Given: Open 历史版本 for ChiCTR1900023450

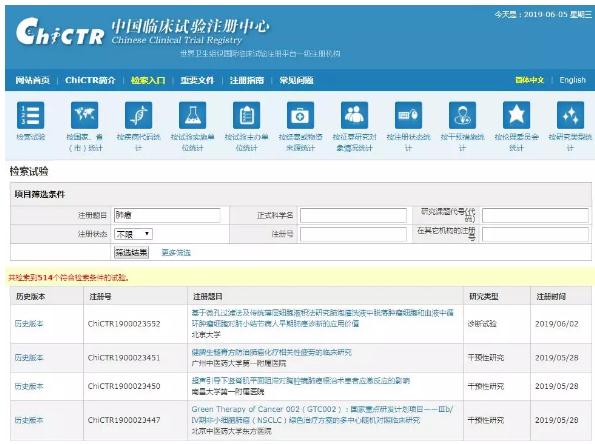Looking at the screenshot, I should (x=29, y=386).
